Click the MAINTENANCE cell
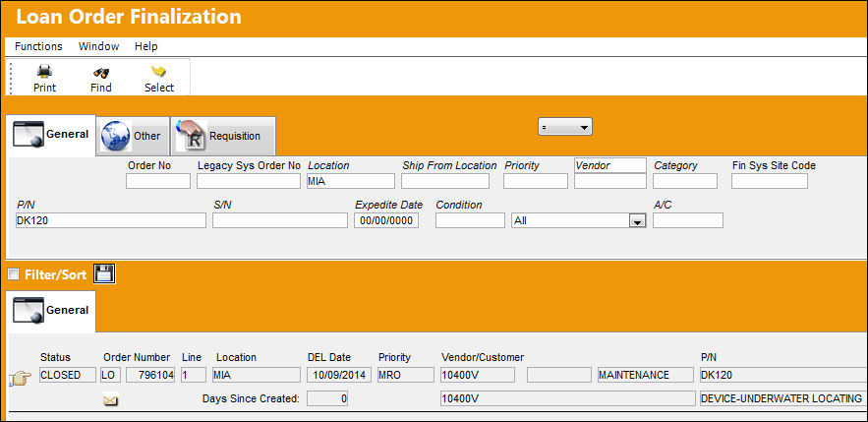This screenshot has height=422, width=868. [646, 375]
